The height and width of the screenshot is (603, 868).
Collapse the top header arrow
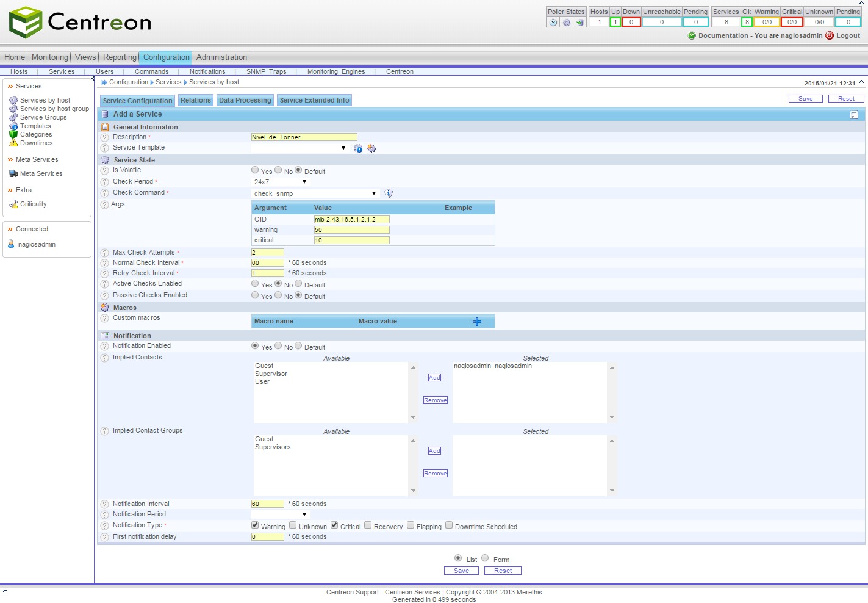click(861, 3)
